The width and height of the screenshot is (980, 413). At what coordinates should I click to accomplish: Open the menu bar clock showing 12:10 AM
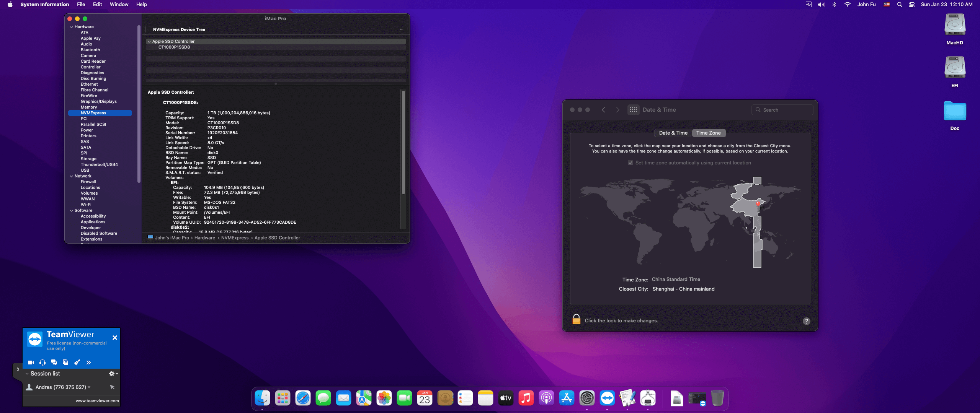click(x=947, y=5)
